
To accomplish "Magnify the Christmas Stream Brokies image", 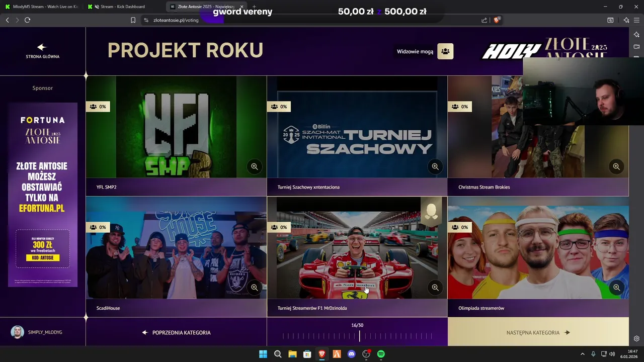I will click(x=616, y=166).
